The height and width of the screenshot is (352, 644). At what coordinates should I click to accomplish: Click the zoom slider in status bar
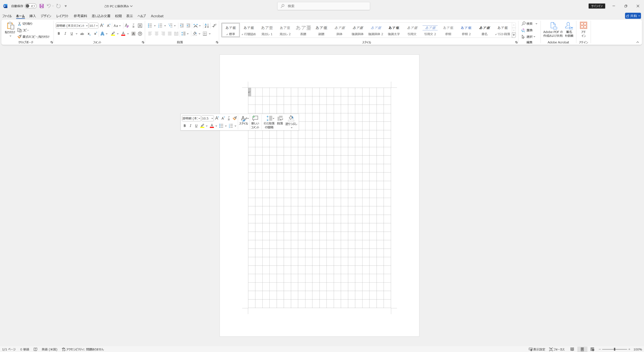coord(614,349)
